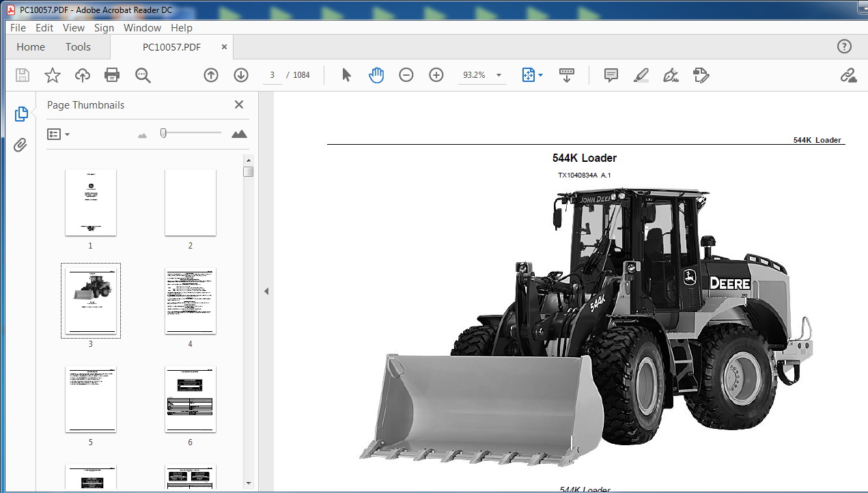Choose the selection arrow tool
This screenshot has height=493, width=868.
(346, 75)
